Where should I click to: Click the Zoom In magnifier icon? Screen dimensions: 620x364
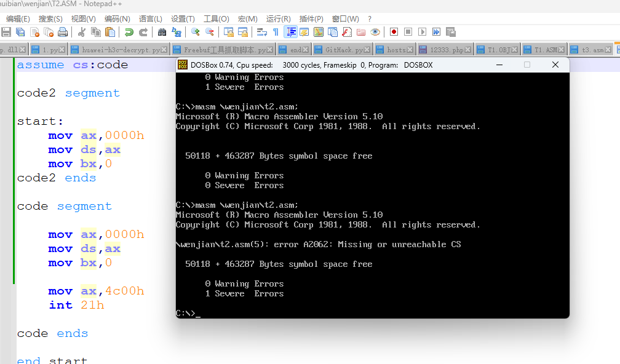coord(196,32)
